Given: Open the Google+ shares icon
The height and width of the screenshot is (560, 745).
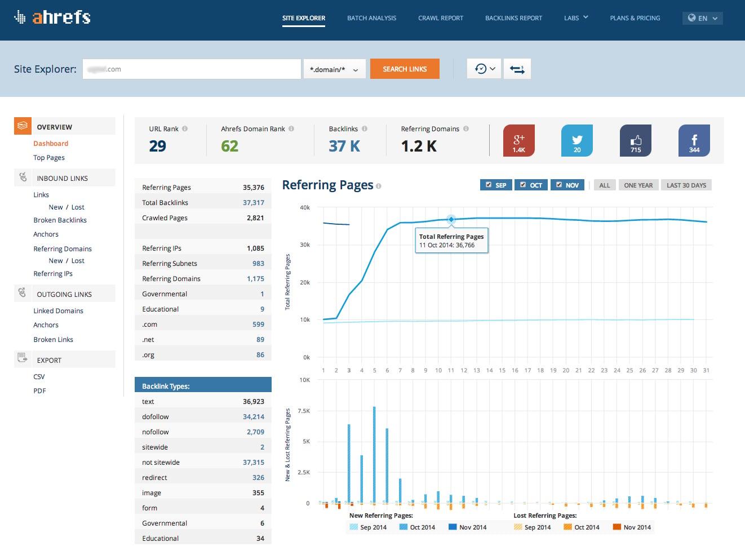Looking at the screenshot, I should coord(518,140).
